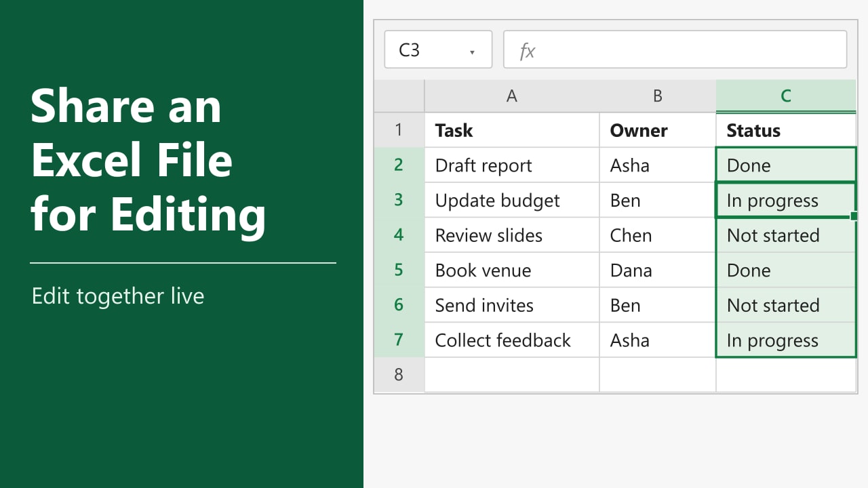This screenshot has width=868, height=488.
Task: Select In progress status for Collect feedback
Action: pyautogui.click(x=786, y=340)
